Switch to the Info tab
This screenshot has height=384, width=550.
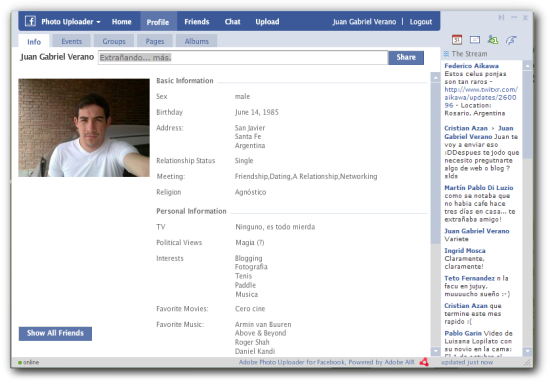pos(34,41)
